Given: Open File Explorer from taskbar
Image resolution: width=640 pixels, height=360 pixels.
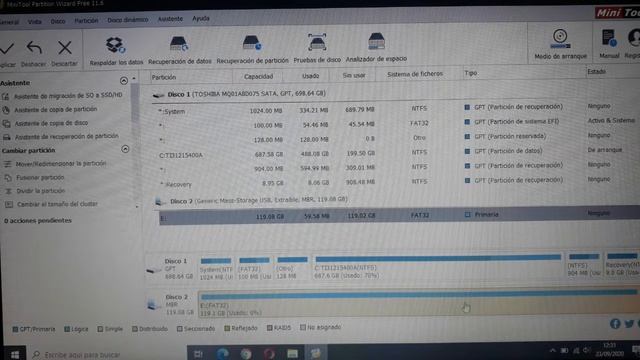Looking at the screenshot, I should coord(292,354).
